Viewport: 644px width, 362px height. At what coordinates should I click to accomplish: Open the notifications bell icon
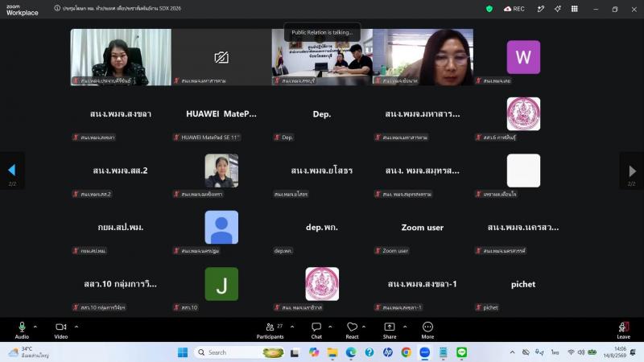(x=633, y=352)
